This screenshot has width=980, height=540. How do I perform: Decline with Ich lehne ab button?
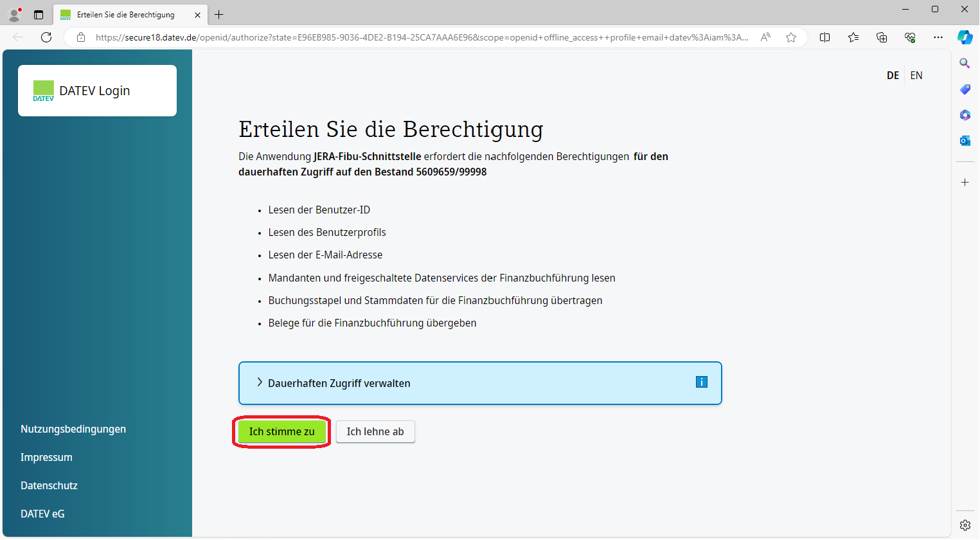[375, 431]
